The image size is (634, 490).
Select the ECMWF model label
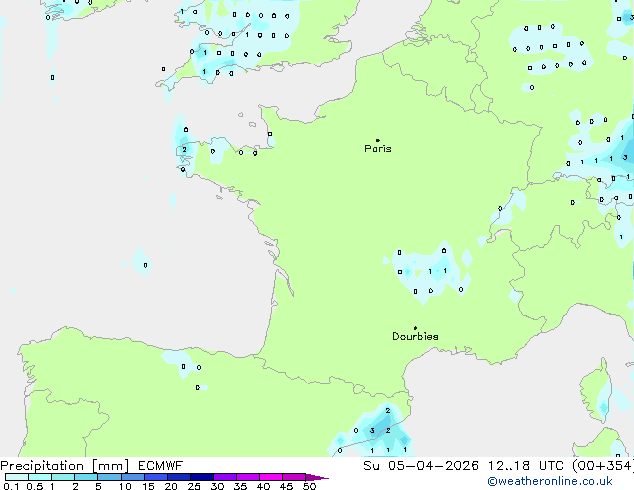pos(159,466)
